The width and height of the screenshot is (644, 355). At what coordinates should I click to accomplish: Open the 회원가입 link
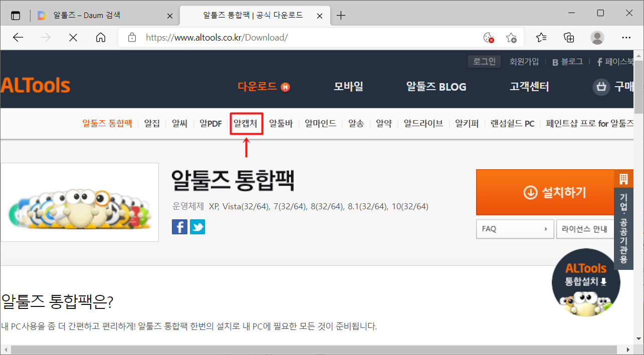tap(524, 62)
